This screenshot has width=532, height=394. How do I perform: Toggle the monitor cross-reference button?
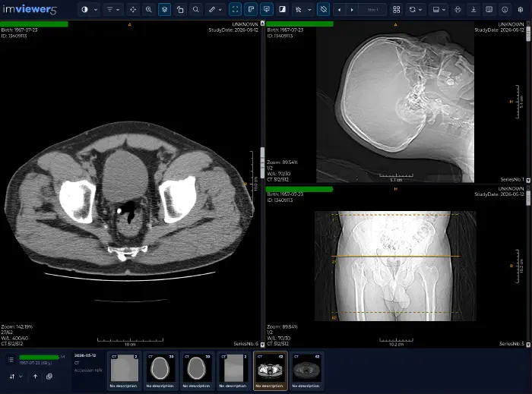(267, 9)
